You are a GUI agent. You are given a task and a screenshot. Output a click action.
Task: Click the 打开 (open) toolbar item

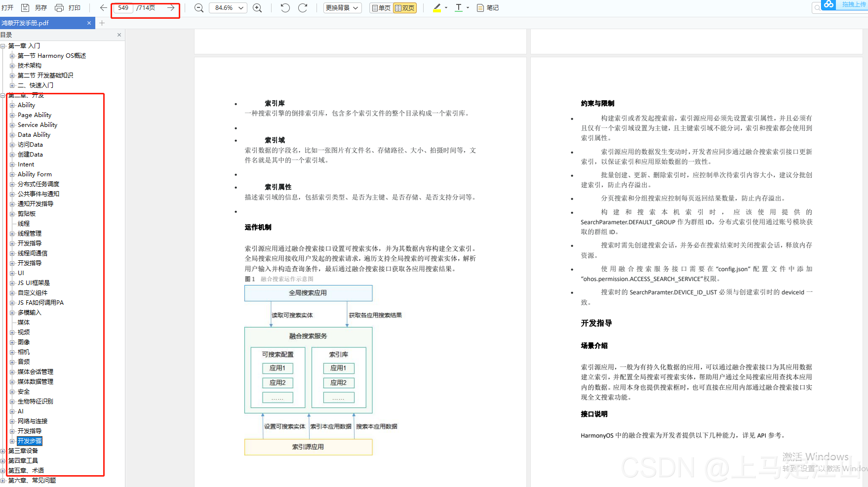(7, 8)
